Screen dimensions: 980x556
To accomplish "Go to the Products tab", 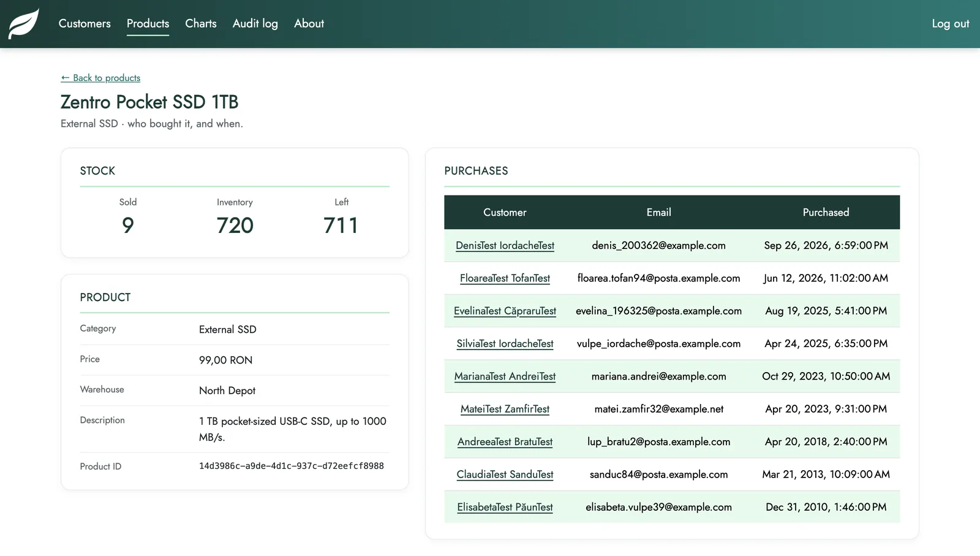I will [148, 23].
